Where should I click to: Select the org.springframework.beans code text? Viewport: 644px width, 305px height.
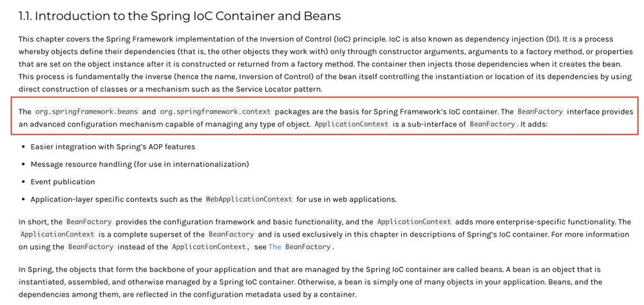pyautogui.click(x=87, y=112)
